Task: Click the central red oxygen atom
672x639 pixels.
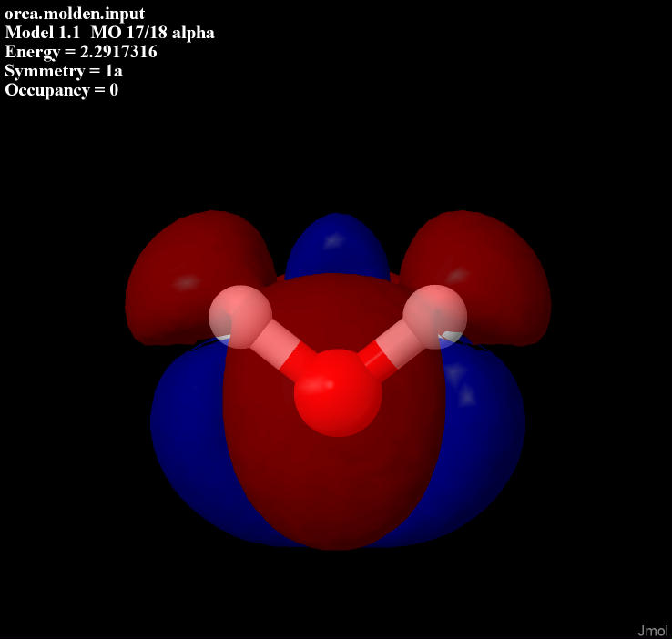Action: point(338,392)
